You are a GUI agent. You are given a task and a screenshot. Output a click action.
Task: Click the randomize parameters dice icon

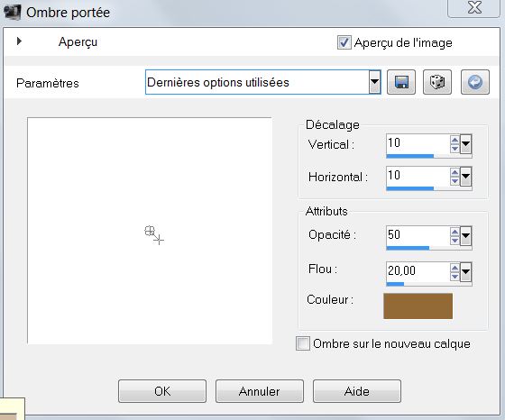[x=437, y=82]
